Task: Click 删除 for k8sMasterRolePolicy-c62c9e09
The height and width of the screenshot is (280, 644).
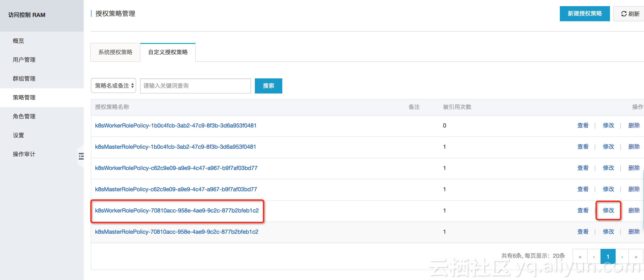Action: [634, 189]
